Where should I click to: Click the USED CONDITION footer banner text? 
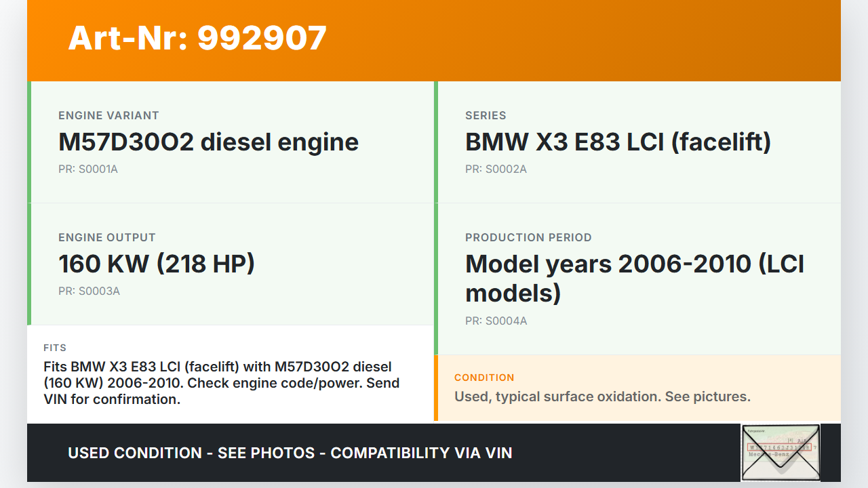point(290,453)
